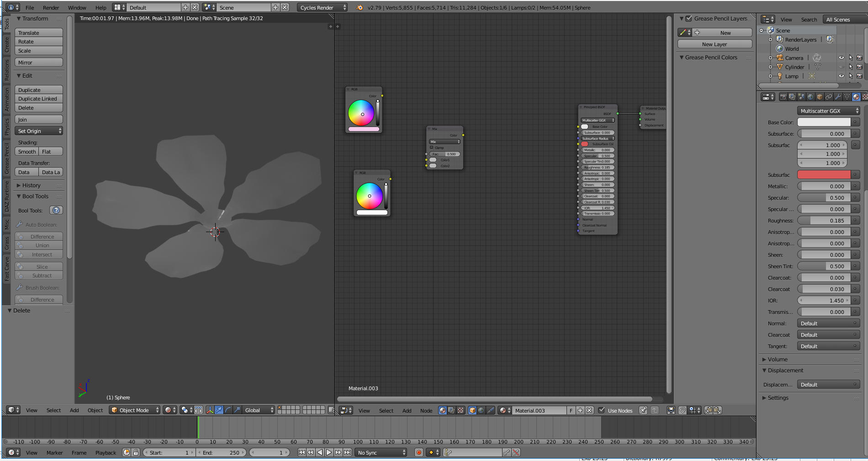Image resolution: width=868 pixels, height=461 pixels.
Task: Click the node editor pin material icon
Action: coord(643,410)
